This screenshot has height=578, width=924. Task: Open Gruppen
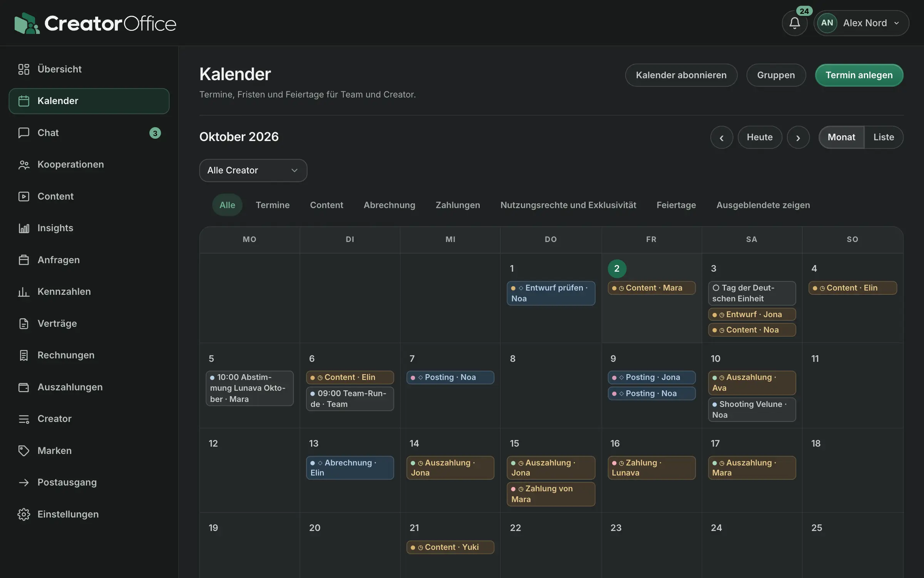tap(776, 75)
